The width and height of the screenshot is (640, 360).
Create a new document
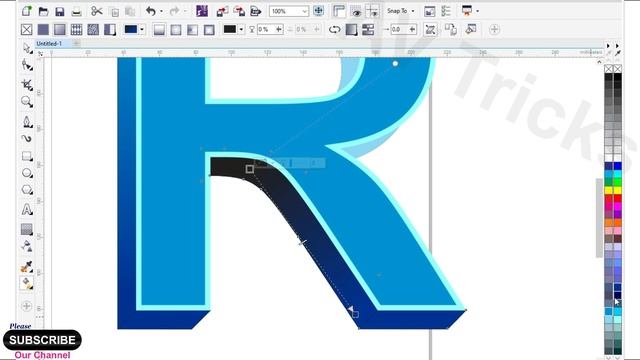(27, 11)
